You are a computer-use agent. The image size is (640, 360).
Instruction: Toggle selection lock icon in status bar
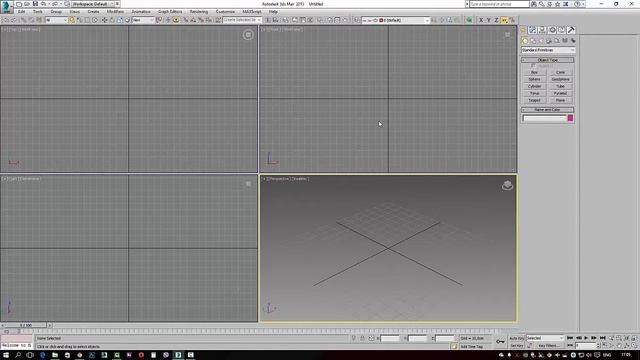tap(362, 338)
